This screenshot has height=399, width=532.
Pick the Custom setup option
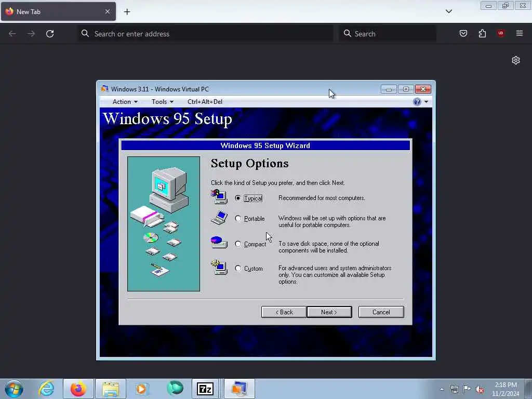pos(238,269)
